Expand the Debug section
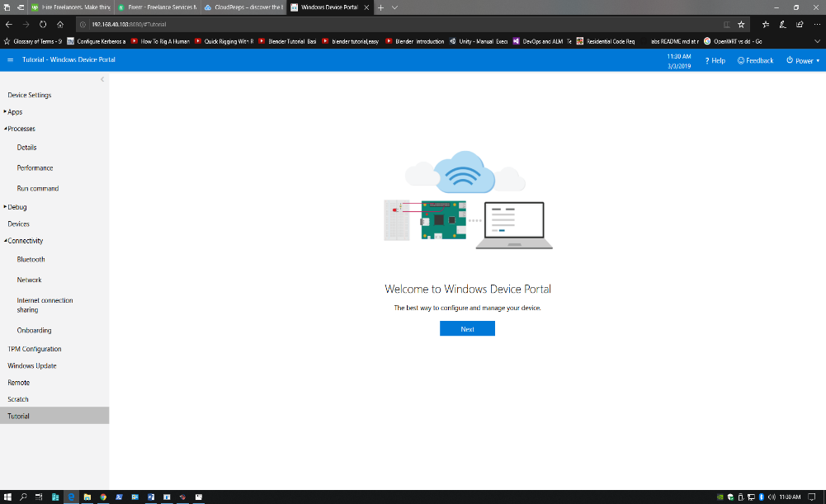Screen dimensions: 826x504 click(x=5, y=207)
